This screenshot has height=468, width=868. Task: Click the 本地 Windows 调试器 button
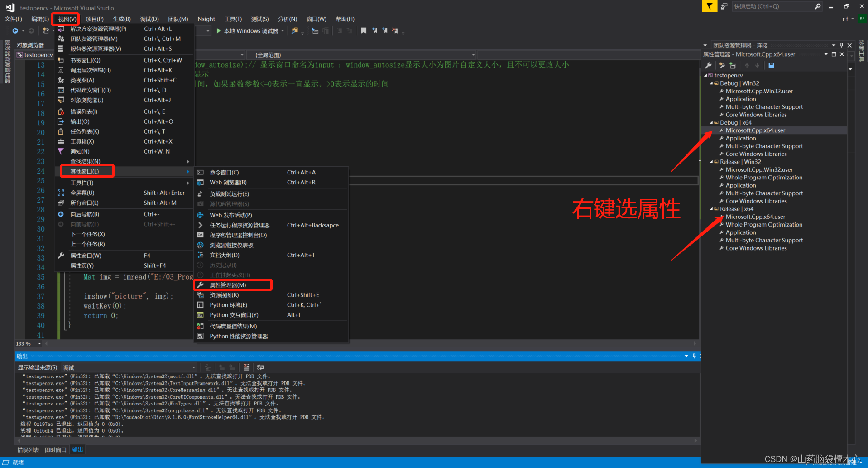(250, 31)
